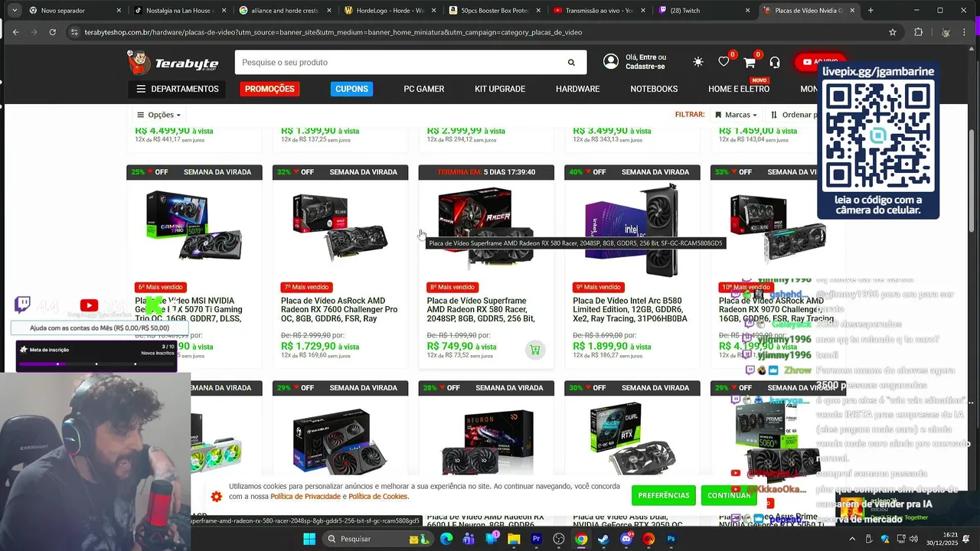Click the user account avatar icon
980x551 pixels.
tap(610, 62)
